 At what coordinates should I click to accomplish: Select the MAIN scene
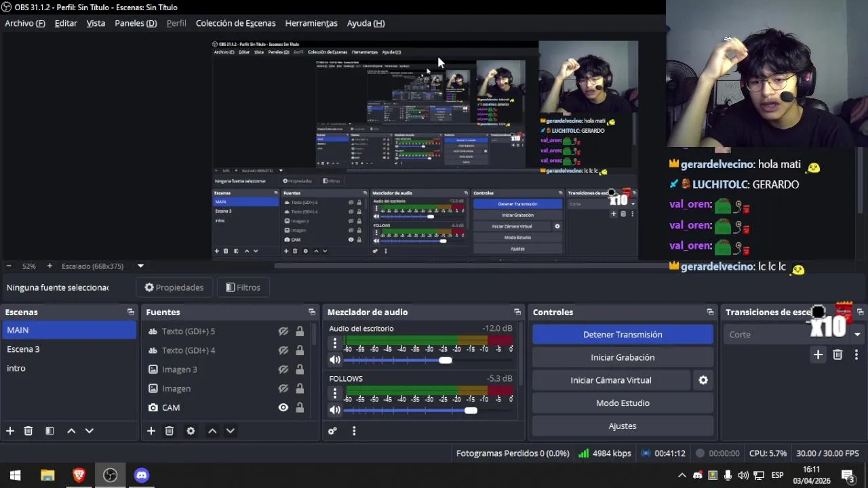pos(68,330)
